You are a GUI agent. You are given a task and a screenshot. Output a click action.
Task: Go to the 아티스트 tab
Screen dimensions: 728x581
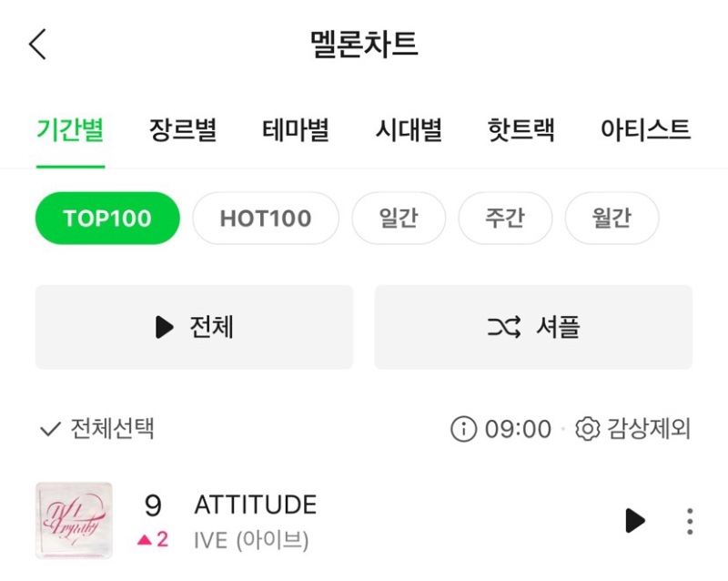click(x=645, y=130)
